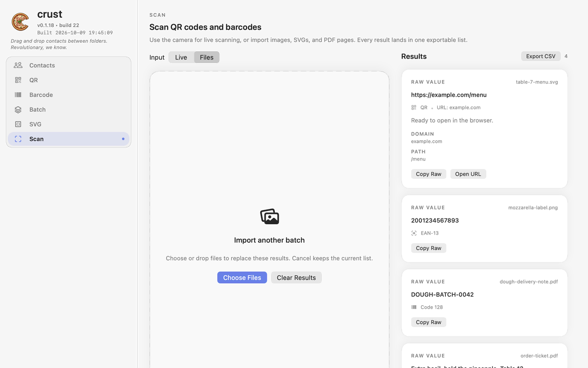Image resolution: width=588 pixels, height=368 pixels.
Task: Click the QR type icon in first result
Action: [414, 107]
